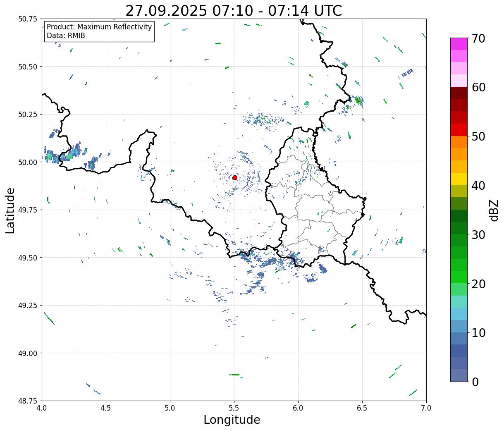504x430 pixels.
Task: Click the 'Data: RMIB' legend text
Action: tap(66, 36)
